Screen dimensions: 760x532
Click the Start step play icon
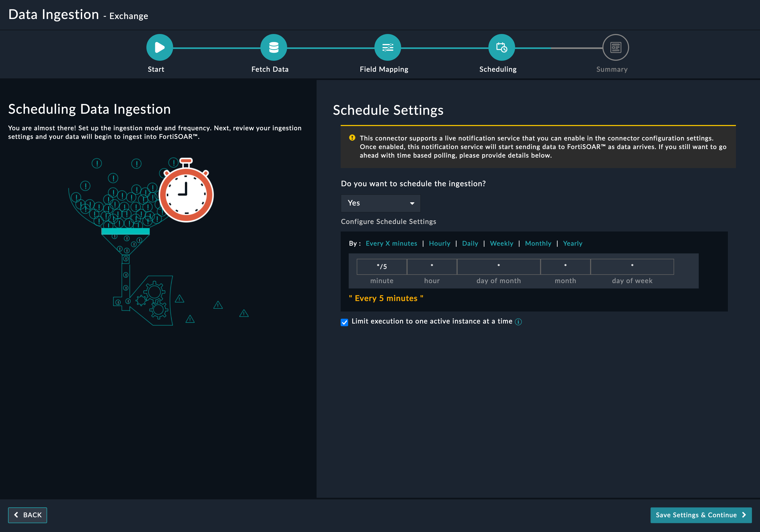tap(159, 47)
